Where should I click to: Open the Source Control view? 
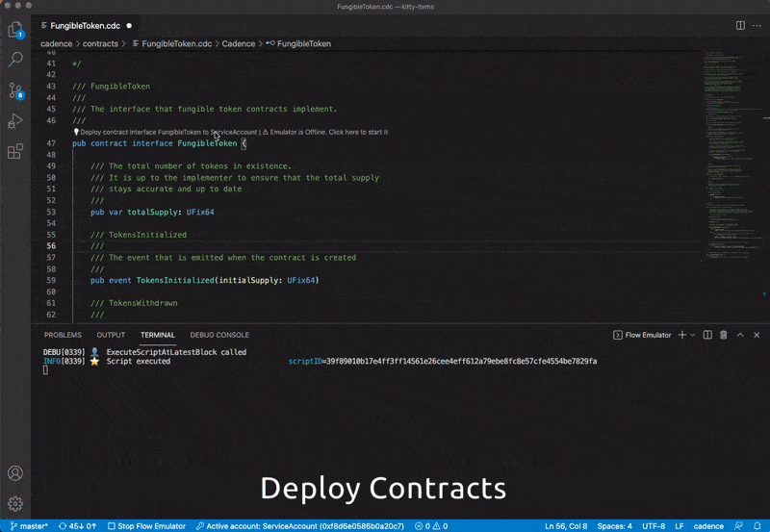(x=15, y=90)
